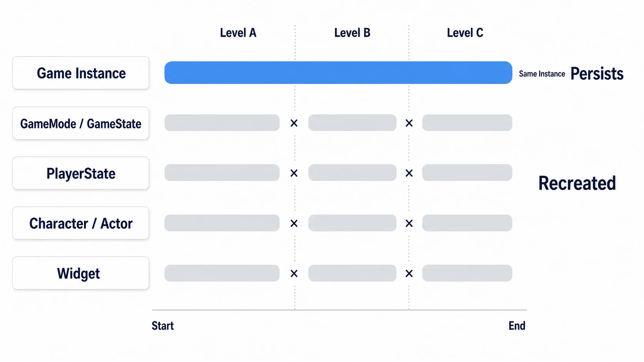The height and width of the screenshot is (362, 644).
Task: Click the X between Widget Level A and B
Action: coord(294,274)
